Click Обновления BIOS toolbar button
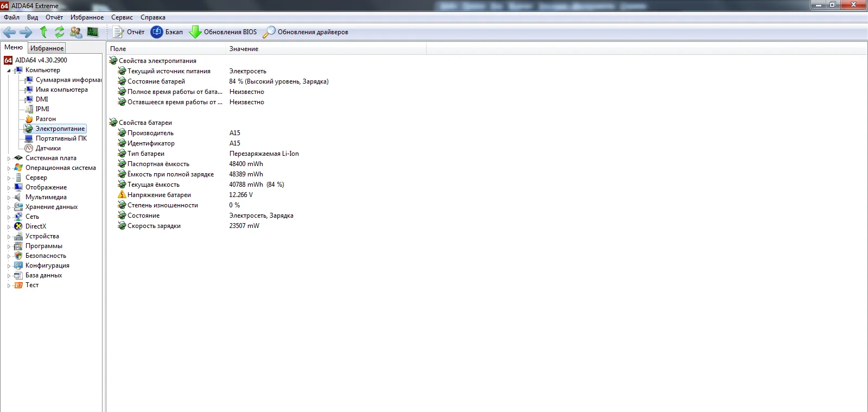Image resolution: width=868 pixels, height=412 pixels. 223,32
